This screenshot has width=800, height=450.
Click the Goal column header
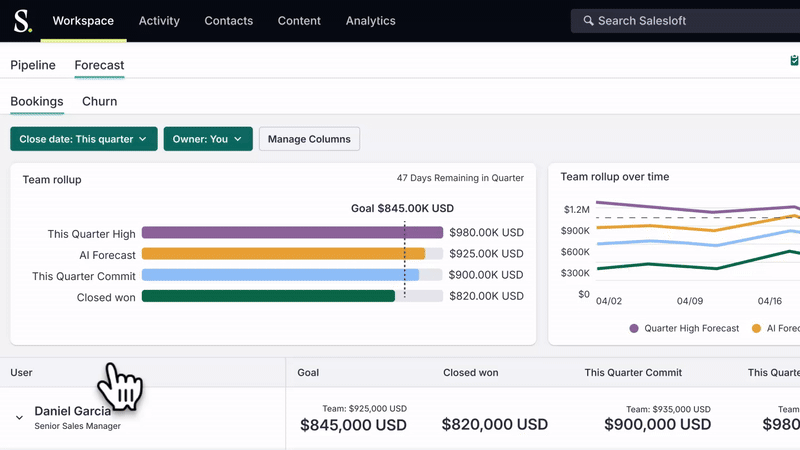(x=308, y=372)
